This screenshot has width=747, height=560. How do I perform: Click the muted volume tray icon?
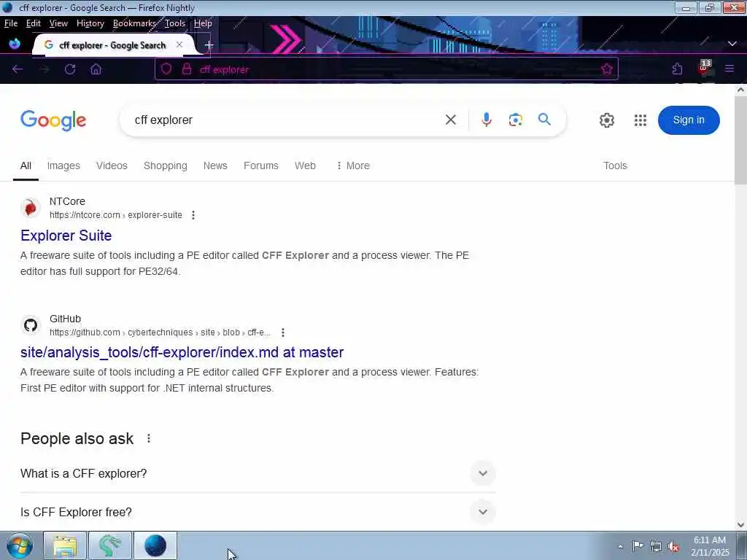(x=673, y=546)
